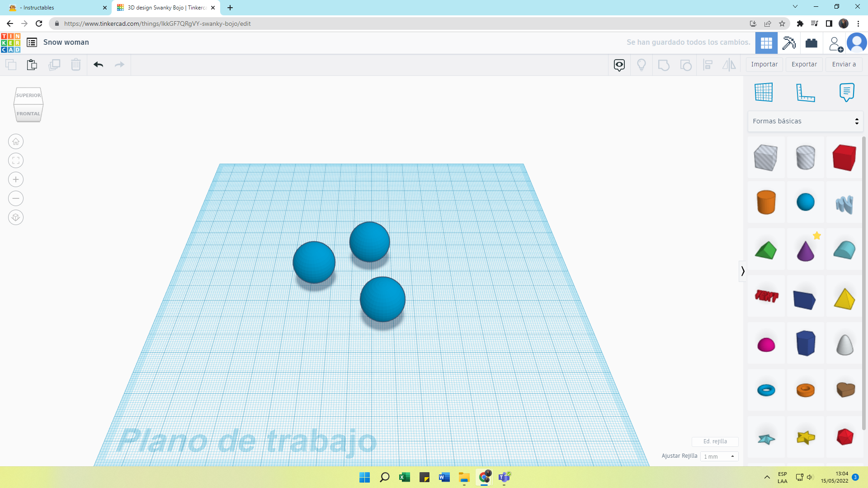Open the designs list icon beside the title

point(32,42)
